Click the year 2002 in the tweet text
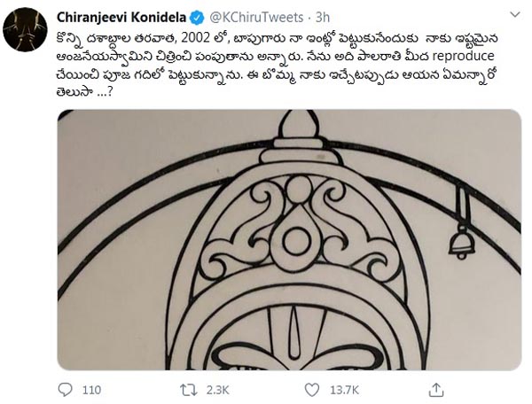 pyautogui.click(x=195, y=38)
